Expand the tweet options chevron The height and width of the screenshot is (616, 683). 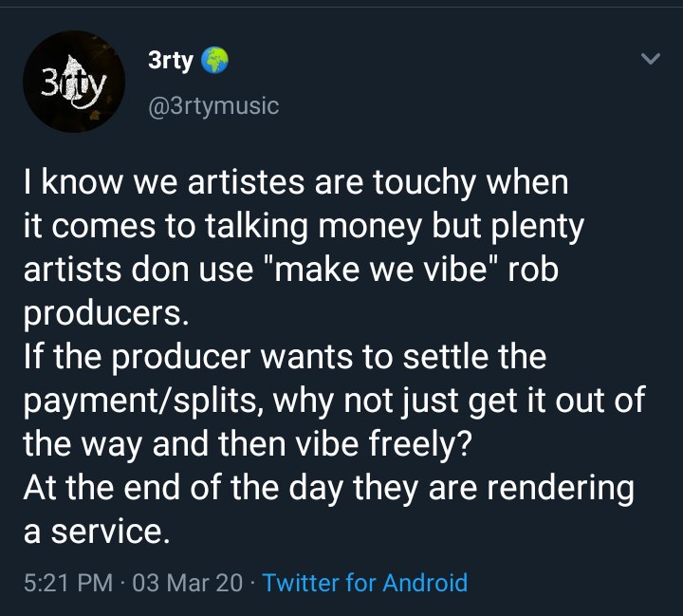click(651, 59)
